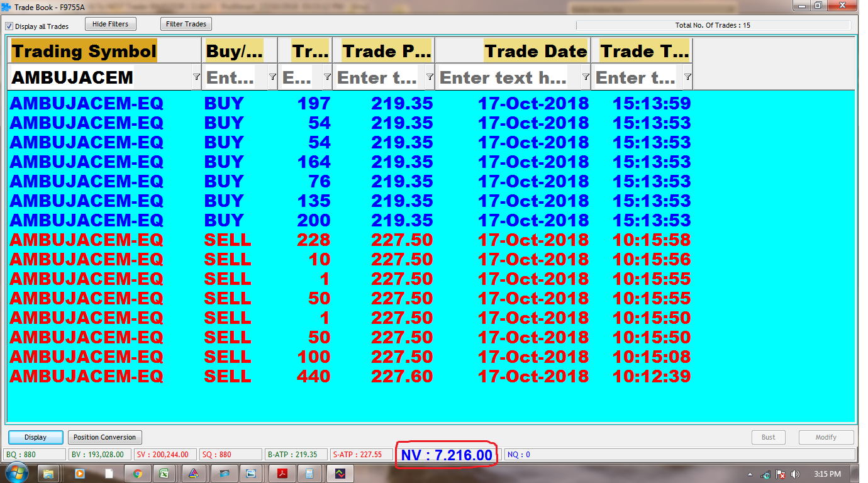
Task: Open the Calculator from the taskbar
Action: tap(309, 474)
